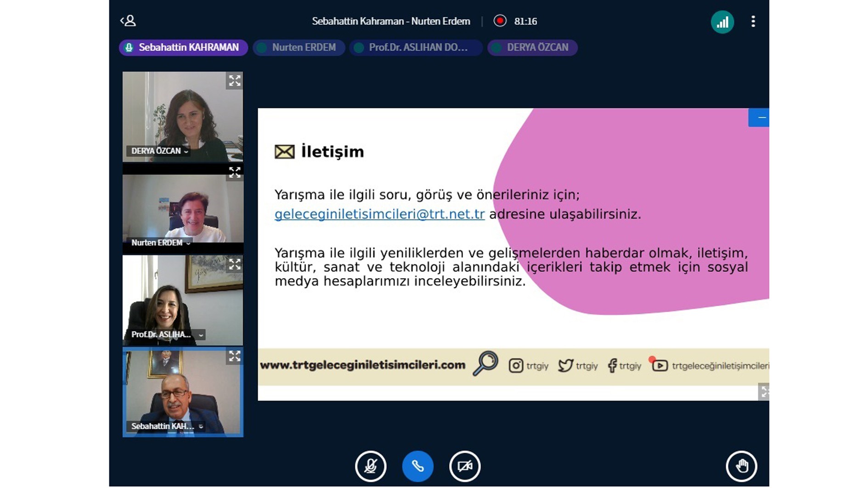This screenshot has width=868, height=488.
Task: Click the YouTube channel icon
Action: tap(659, 365)
